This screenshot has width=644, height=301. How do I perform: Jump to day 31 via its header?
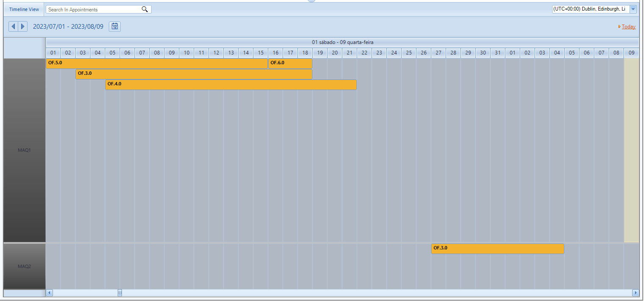tap(498, 53)
